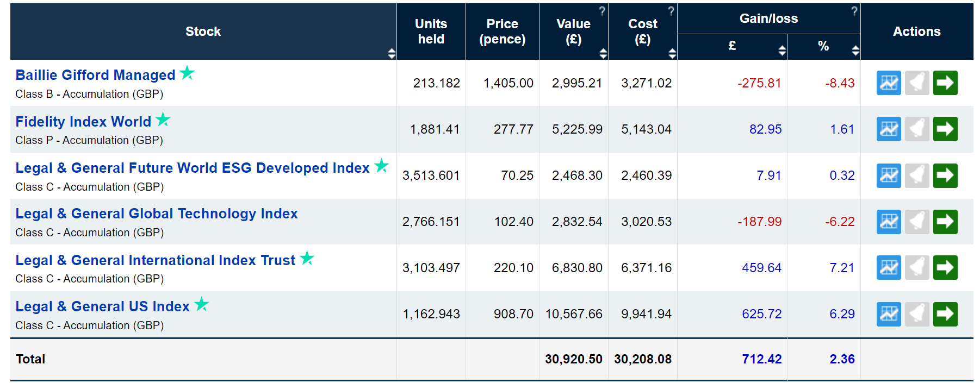Click the loss value "-187.99"
980x383 pixels.
tap(759, 222)
